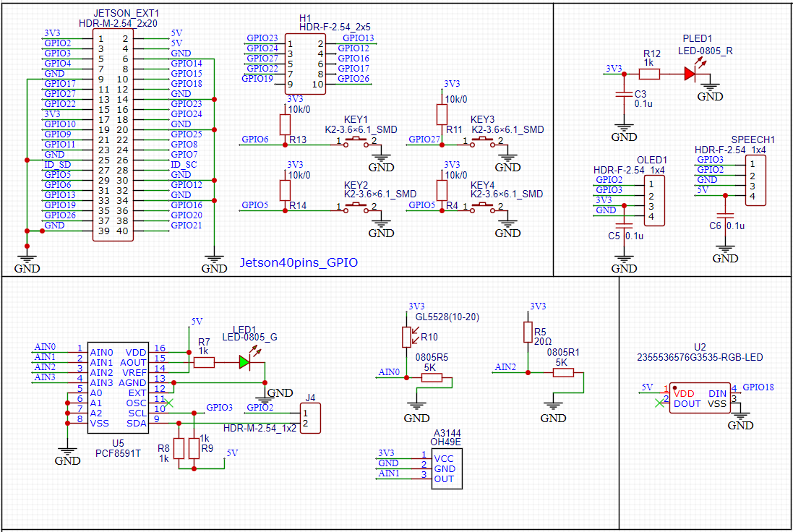This screenshot has width=793, height=532.
Task: Select resistor R11 pull-up symbol
Action: click(442, 114)
